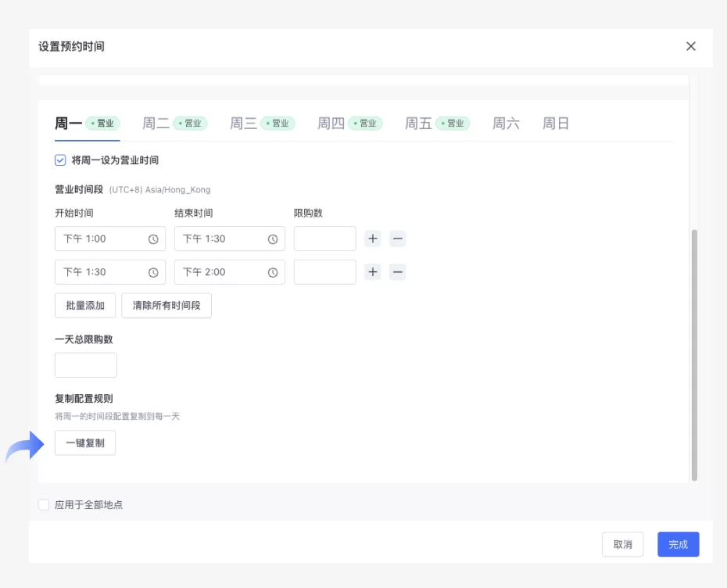
Task: Remove the first time slot via the minus icon
Action: 398,238
